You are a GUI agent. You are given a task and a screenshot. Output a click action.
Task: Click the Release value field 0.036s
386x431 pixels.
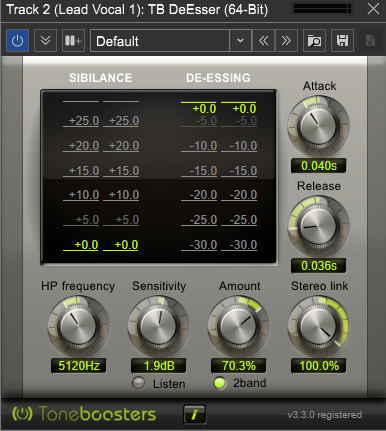319,266
